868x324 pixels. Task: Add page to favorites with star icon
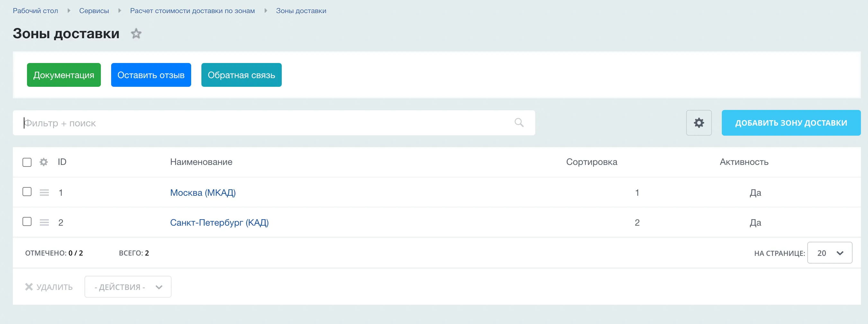tap(136, 34)
